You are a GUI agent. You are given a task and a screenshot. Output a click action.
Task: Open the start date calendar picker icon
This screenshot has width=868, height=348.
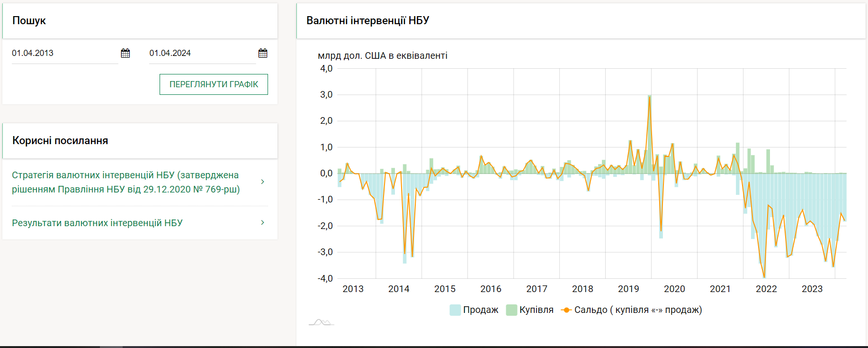(x=125, y=53)
